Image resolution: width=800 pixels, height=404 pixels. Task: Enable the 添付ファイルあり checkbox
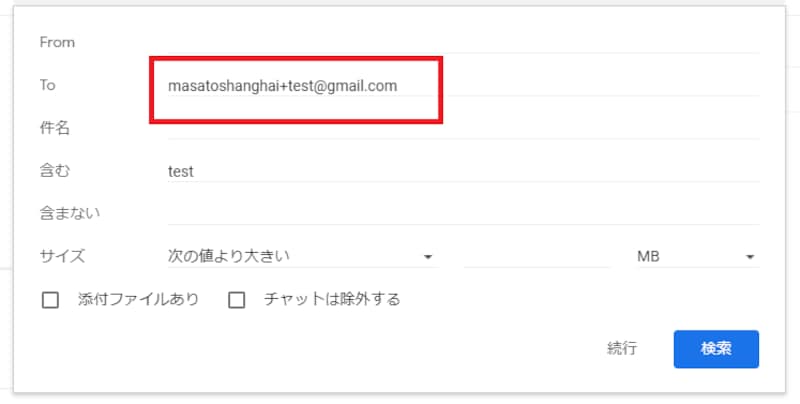[x=50, y=300]
